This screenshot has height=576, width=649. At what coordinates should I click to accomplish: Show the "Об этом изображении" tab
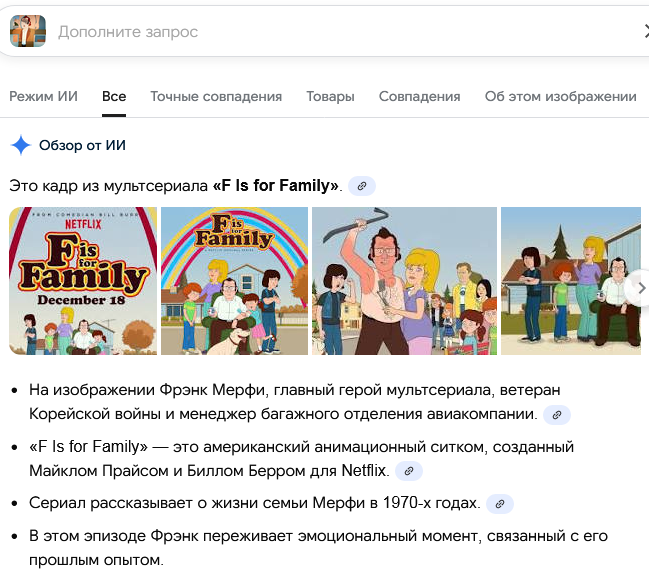tap(560, 97)
